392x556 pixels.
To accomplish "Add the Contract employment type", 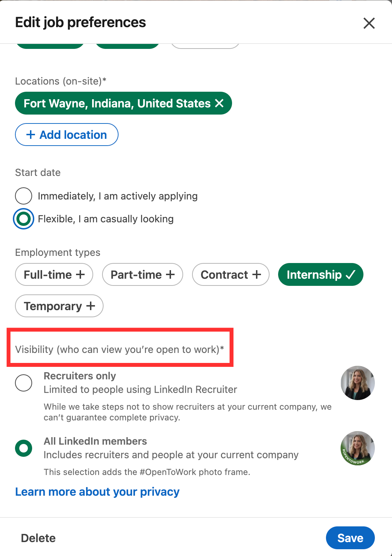I will click(231, 274).
